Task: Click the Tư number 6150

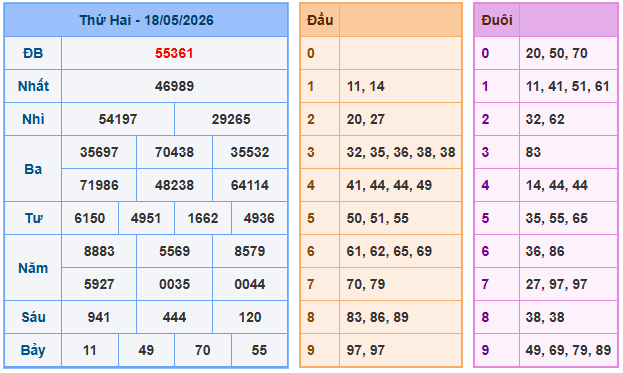Action: tap(90, 218)
